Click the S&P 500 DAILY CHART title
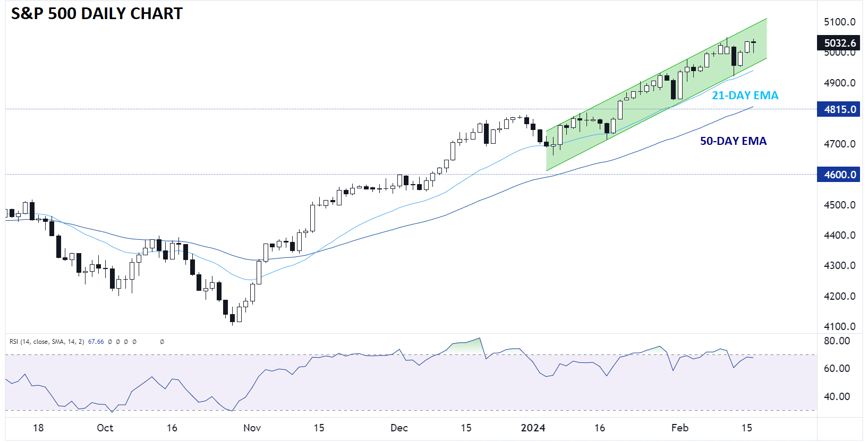 [97, 13]
